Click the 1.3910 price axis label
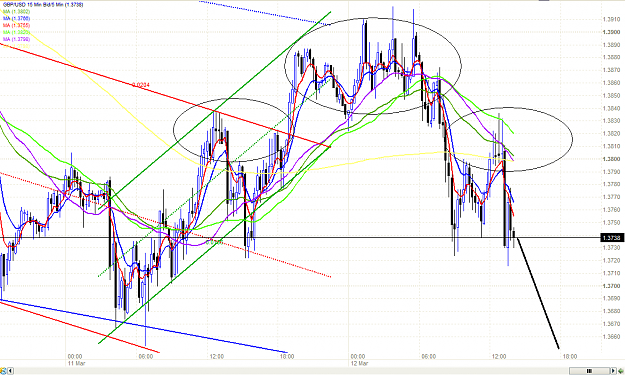 click(x=611, y=19)
